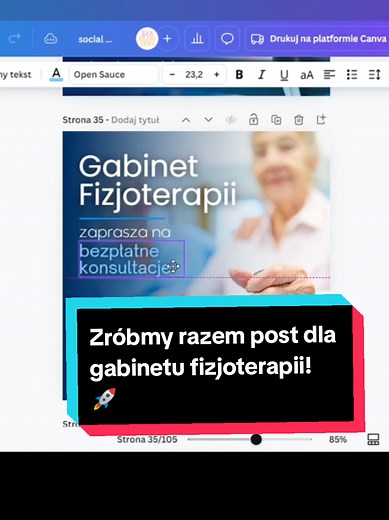
Task: Open the user profile avatar
Action: [x=147, y=39]
